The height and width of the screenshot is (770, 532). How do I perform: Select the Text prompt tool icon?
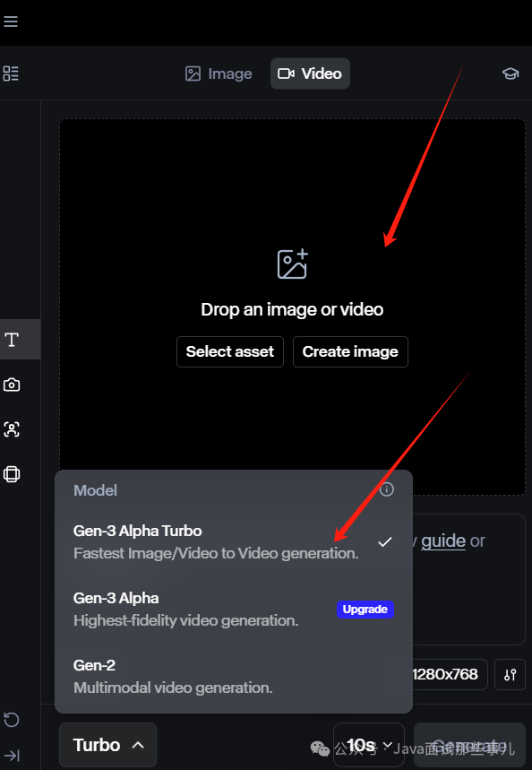[12, 340]
